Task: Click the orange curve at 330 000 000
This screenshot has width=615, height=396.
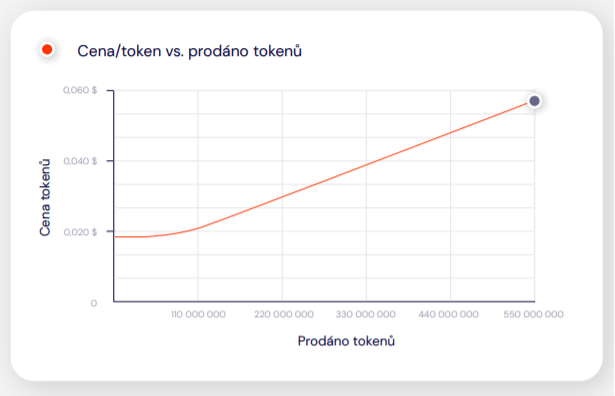Action: point(366,165)
